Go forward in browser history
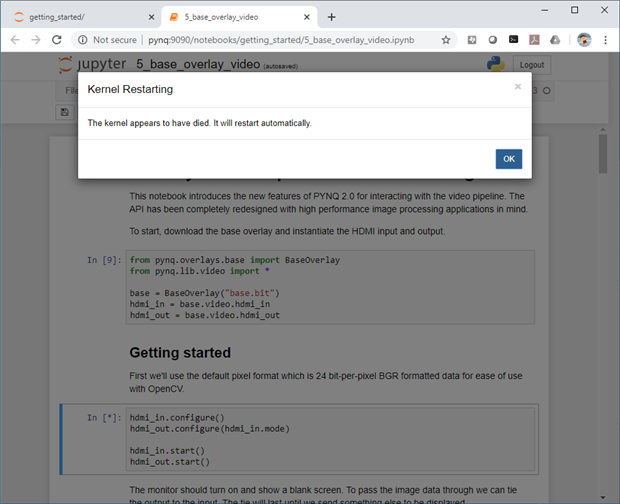 [36, 40]
